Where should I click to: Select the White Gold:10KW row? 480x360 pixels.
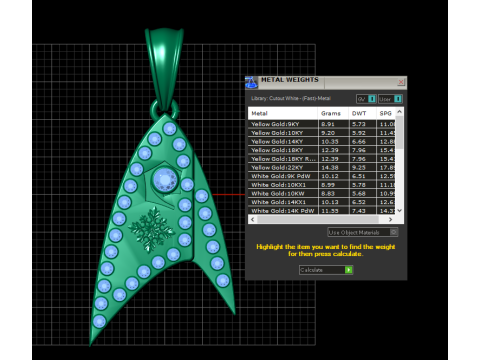point(322,193)
